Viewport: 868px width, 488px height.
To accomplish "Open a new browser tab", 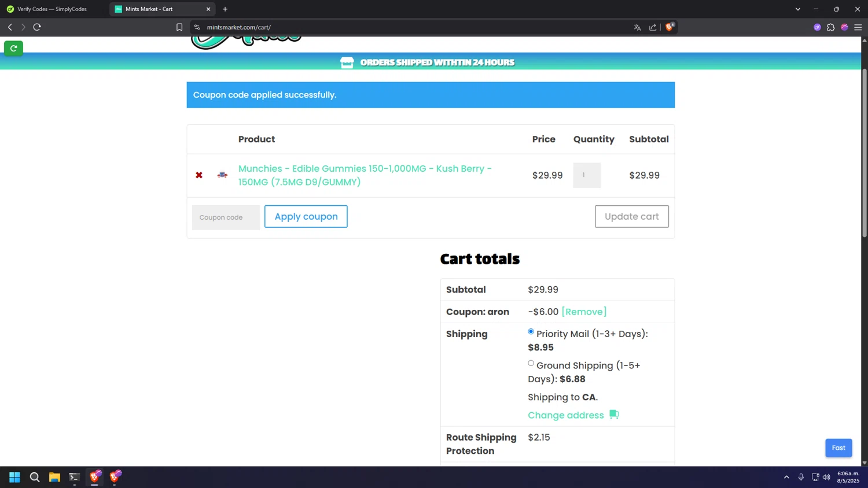I will [x=225, y=9].
